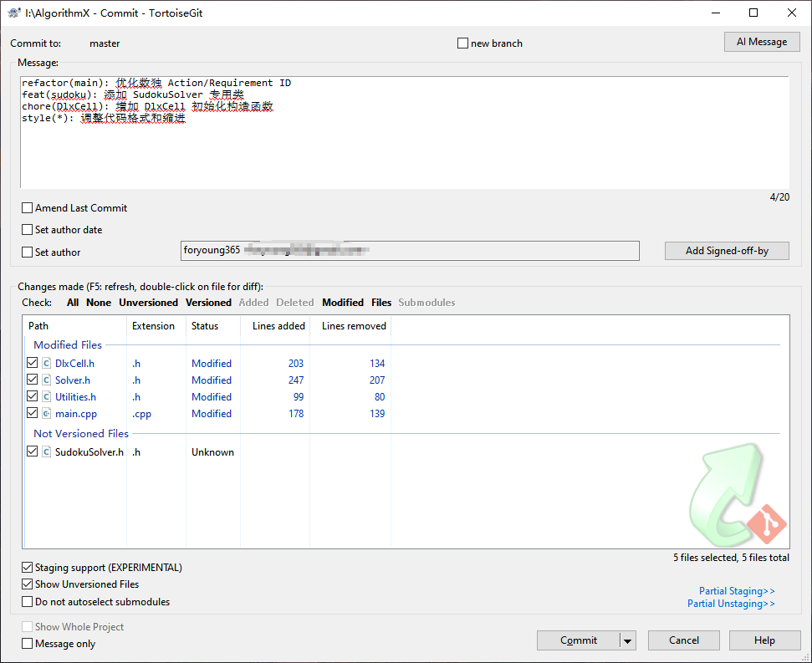Image resolution: width=812 pixels, height=663 pixels.
Task: Sort by Lines added column
Action: (275, 326)
